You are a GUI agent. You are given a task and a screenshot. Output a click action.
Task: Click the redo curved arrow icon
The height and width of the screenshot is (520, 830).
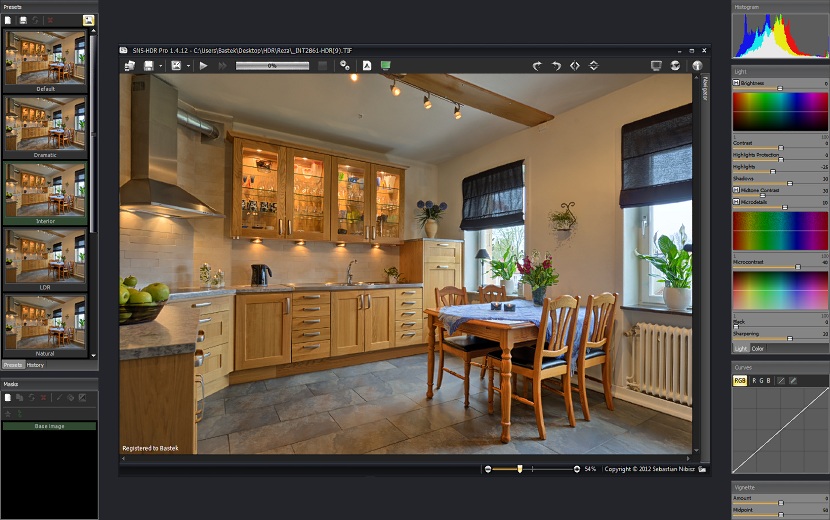537,66
